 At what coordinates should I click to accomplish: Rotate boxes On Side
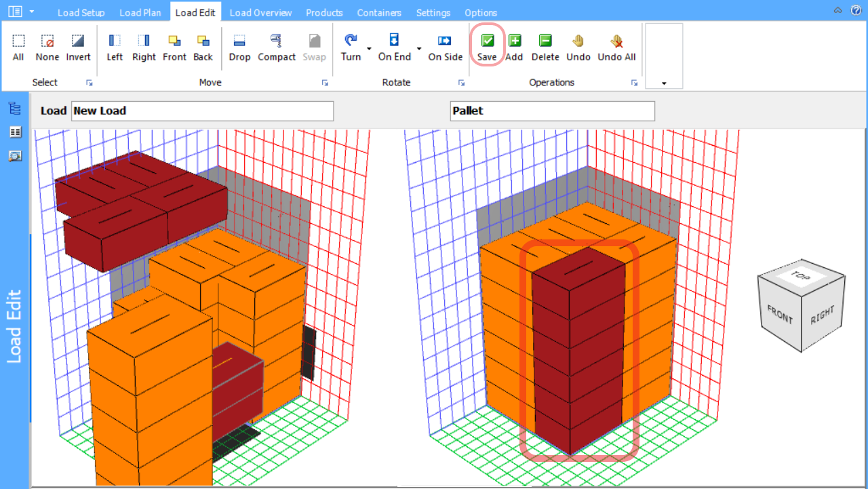445,46
